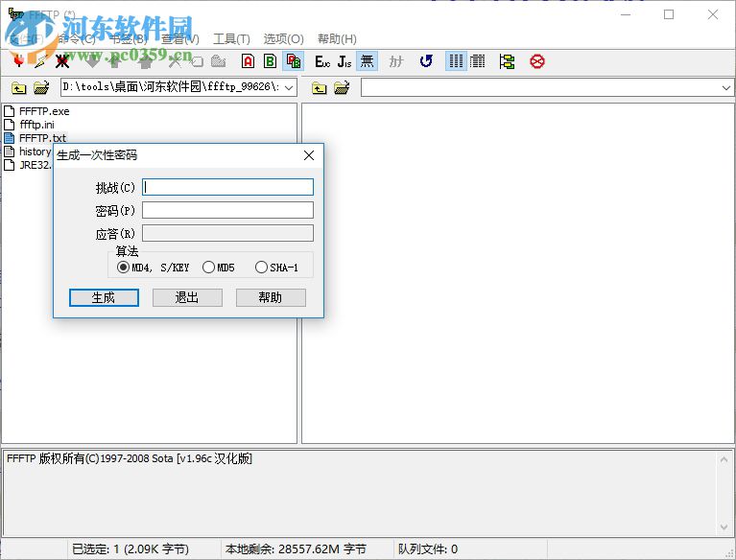This screenshot has width=736, height=560.
Task: Click the Quick connect lightning icon
Action: click(x=41, y=61)
